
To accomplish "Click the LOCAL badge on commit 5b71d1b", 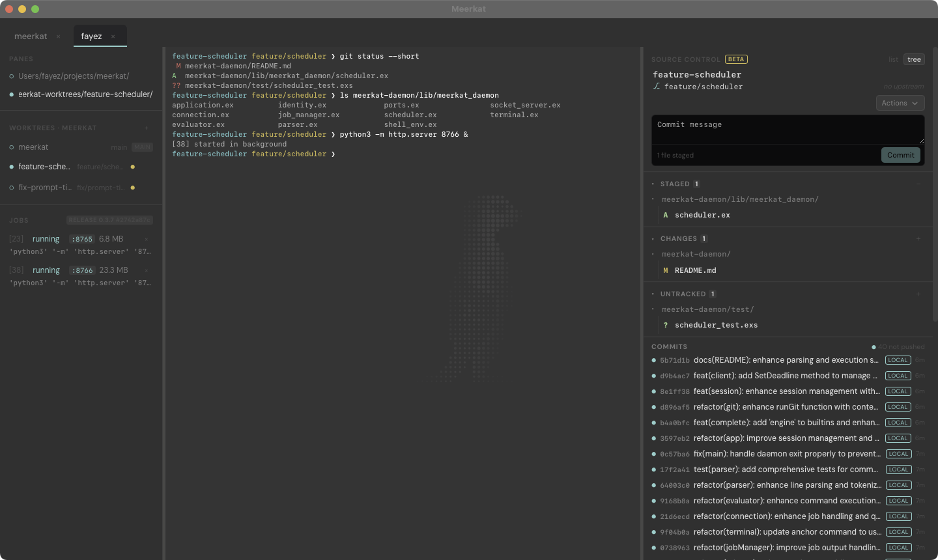I will (x=898, y=360).
